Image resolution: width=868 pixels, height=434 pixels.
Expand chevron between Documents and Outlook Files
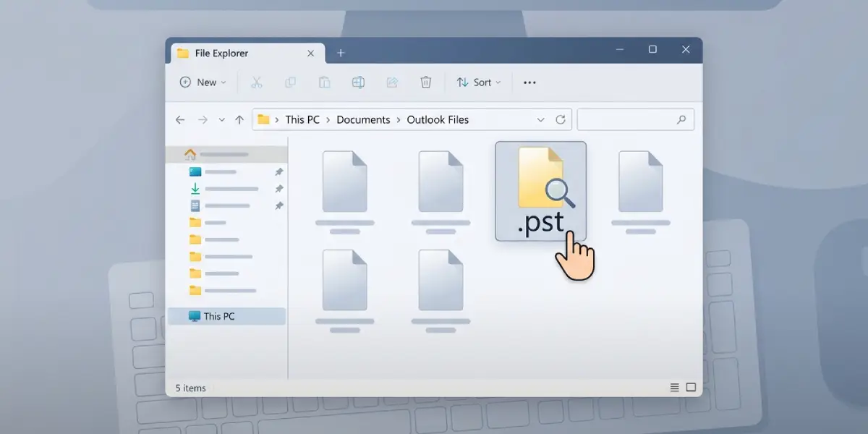399,120
